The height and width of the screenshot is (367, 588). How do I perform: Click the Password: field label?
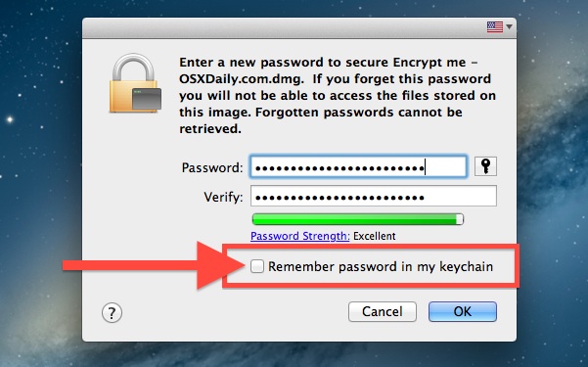coord(212,167)
